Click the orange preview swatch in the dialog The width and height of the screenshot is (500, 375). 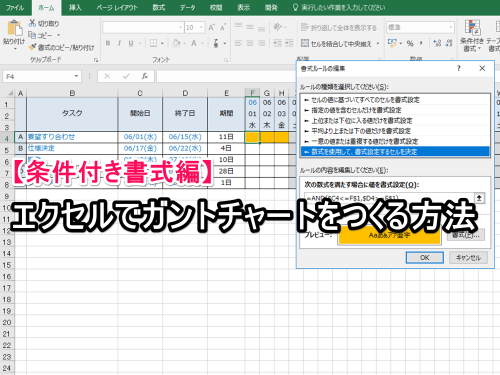tap(389, 235)
